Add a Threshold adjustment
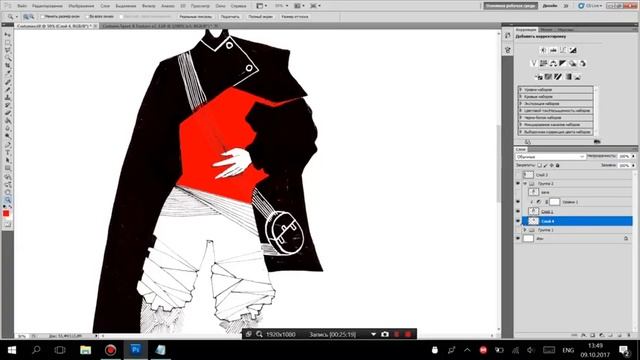640x360 pixels. click(558, 76)
